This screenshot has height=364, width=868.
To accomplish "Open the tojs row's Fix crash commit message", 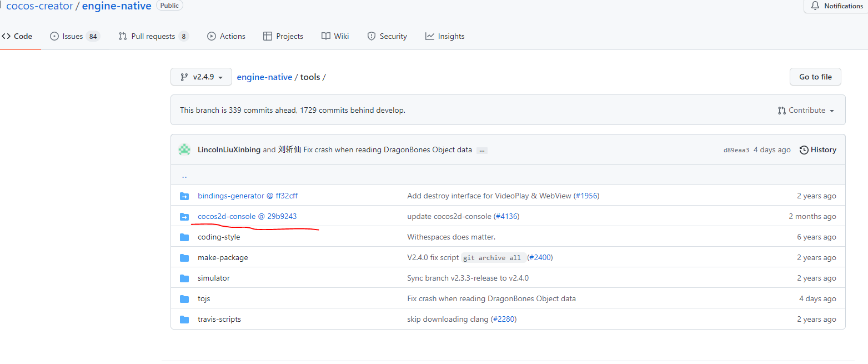I will (491, 298).
